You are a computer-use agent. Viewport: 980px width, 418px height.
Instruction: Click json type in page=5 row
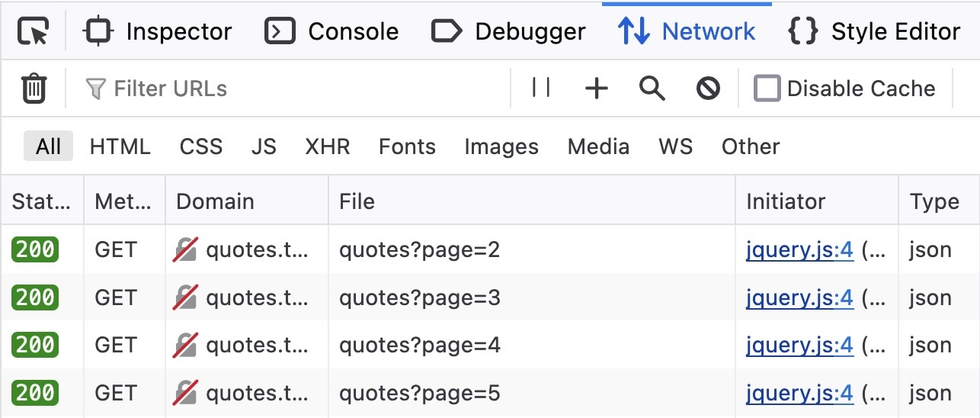coord(930,394)
